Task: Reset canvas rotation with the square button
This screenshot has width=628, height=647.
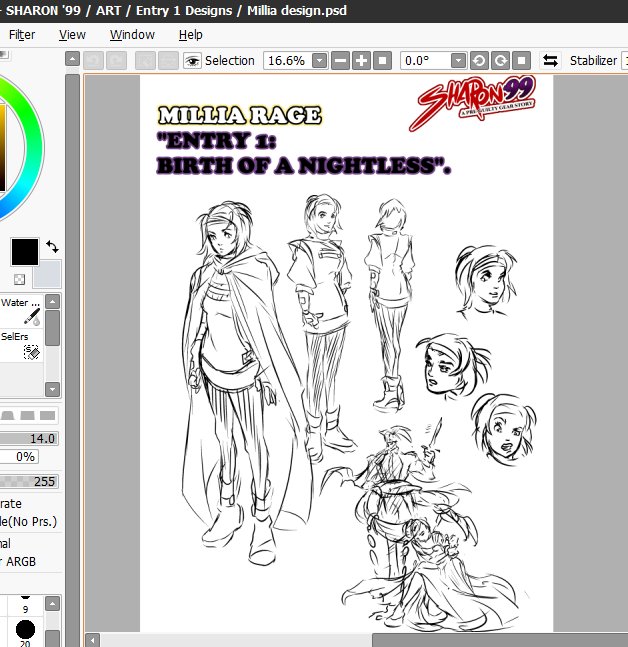Action: (x=522, y=61)
